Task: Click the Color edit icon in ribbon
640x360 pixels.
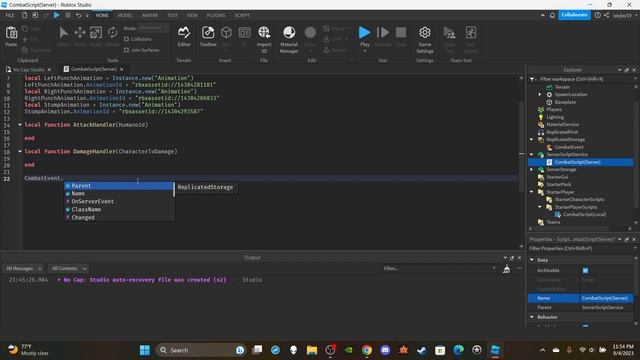Action: tap(310, 33)
